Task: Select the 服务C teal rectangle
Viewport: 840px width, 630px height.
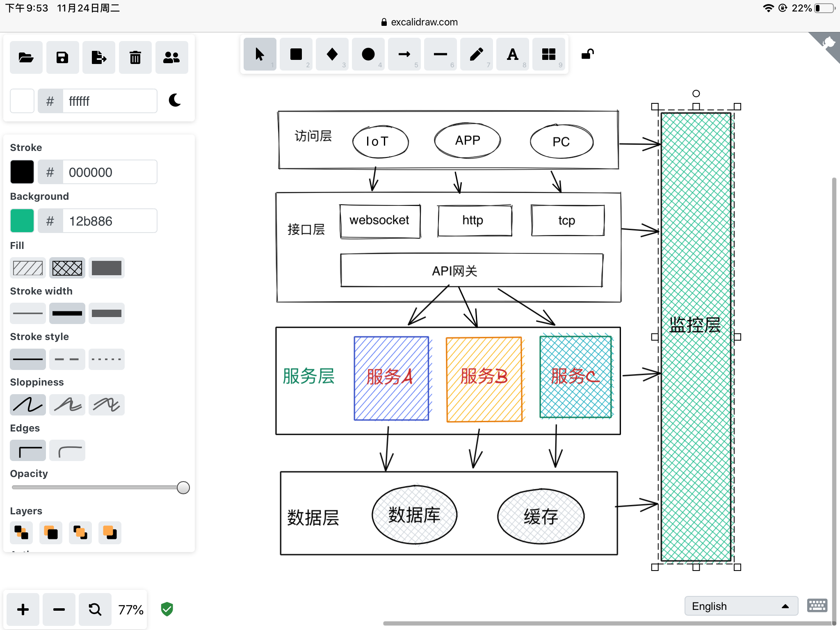Action: pos(576,377)
